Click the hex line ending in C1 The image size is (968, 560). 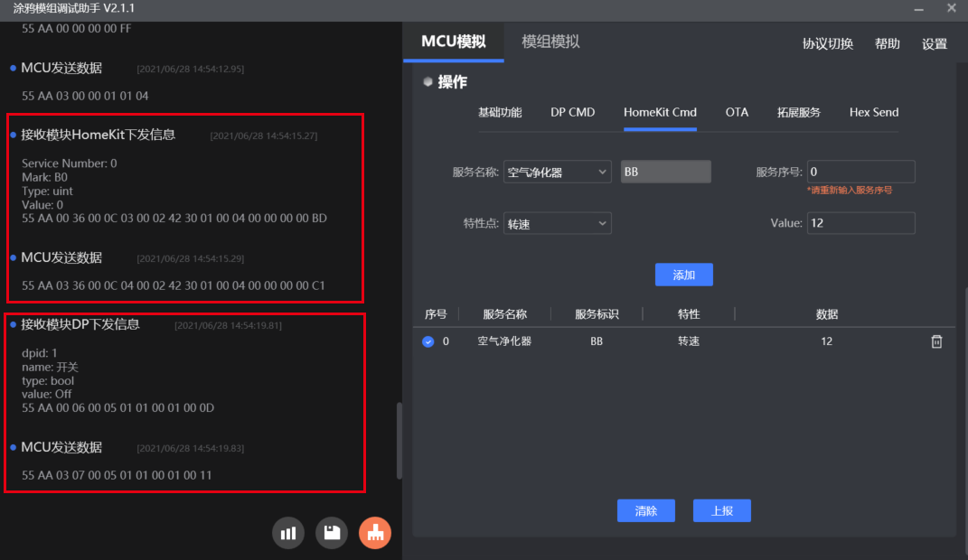pos(173,285)
